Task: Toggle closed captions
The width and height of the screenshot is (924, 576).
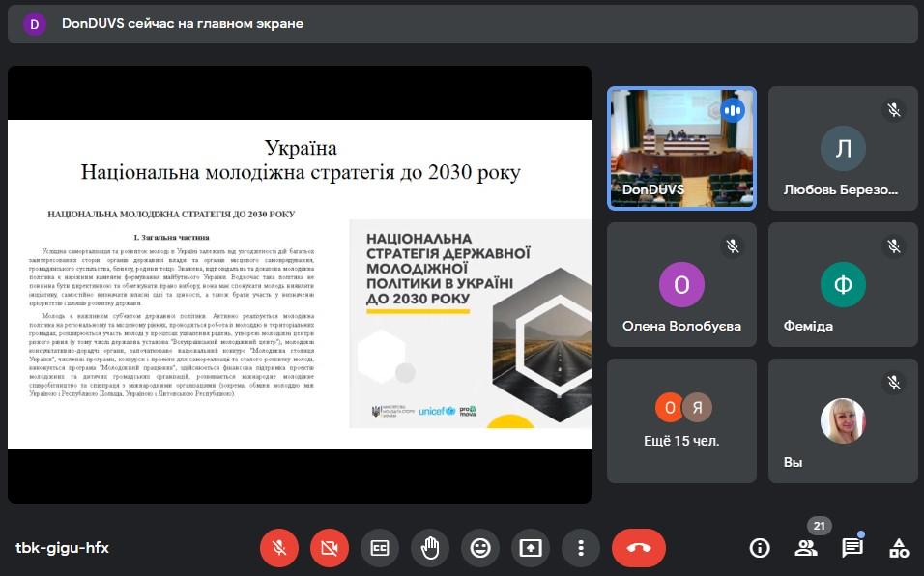Action: point(380,548)
